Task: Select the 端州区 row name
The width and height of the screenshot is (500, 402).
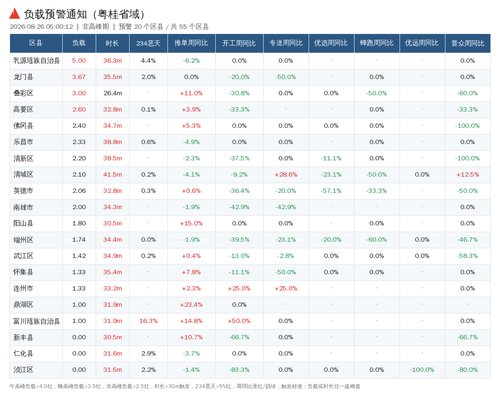Action: click(x=23, y=240)
